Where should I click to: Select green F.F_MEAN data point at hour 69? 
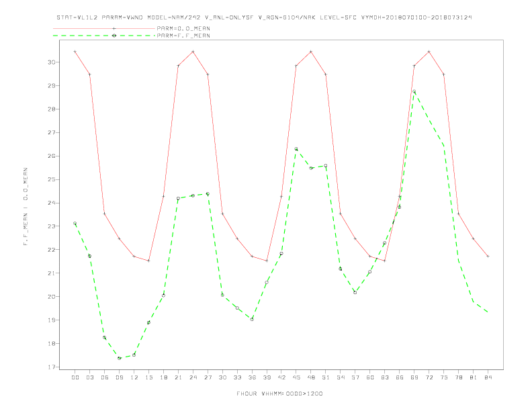[414, 91]
